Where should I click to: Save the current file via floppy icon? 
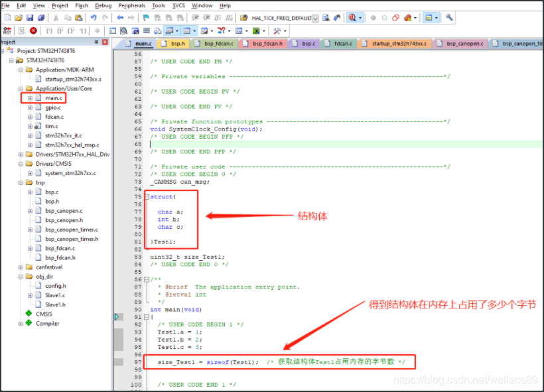[x=30, y=18]
